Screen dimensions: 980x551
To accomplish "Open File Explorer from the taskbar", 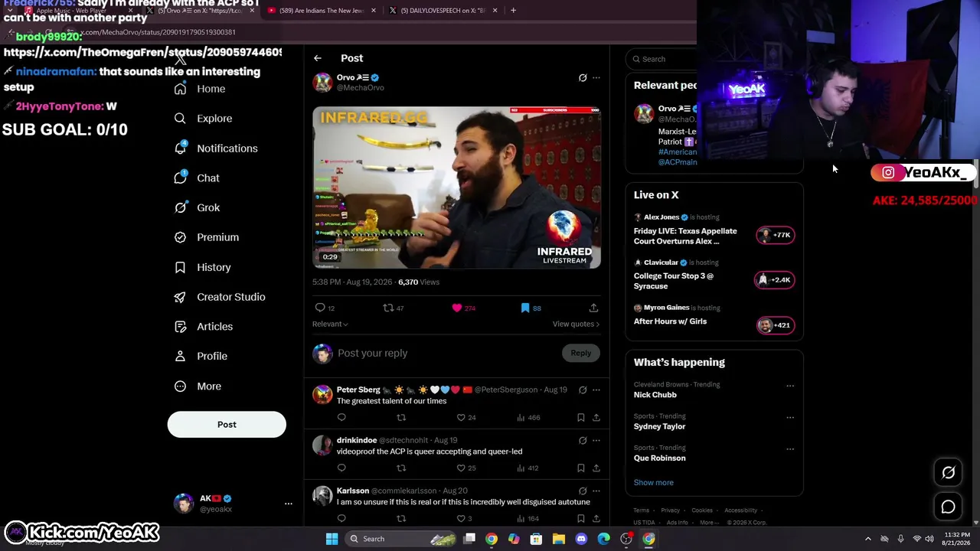I will pos(559,539).
